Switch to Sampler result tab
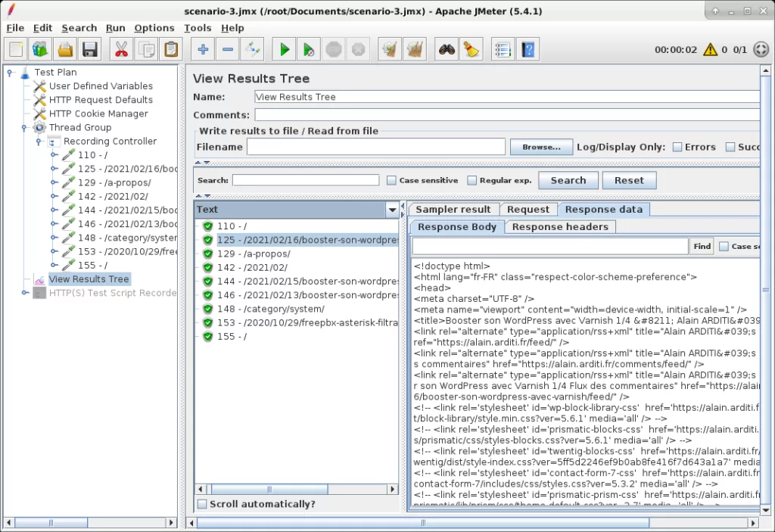This screenshot has width=775, height=532. coord(453,210)
